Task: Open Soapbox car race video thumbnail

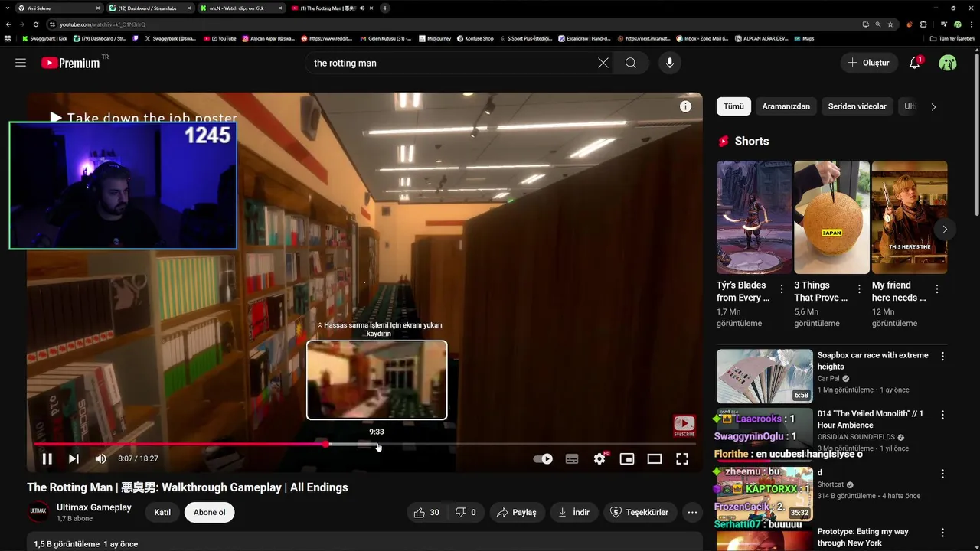Action: 764,377
